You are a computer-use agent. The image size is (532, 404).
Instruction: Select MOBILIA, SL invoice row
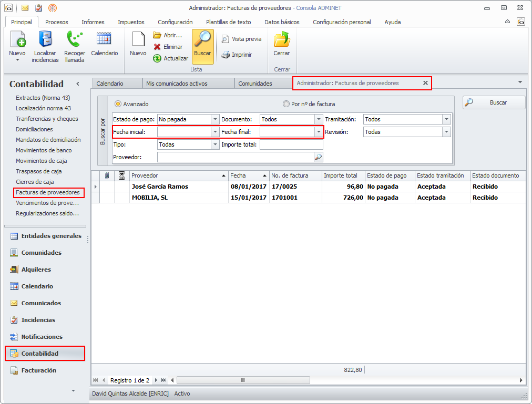[309, 198]
